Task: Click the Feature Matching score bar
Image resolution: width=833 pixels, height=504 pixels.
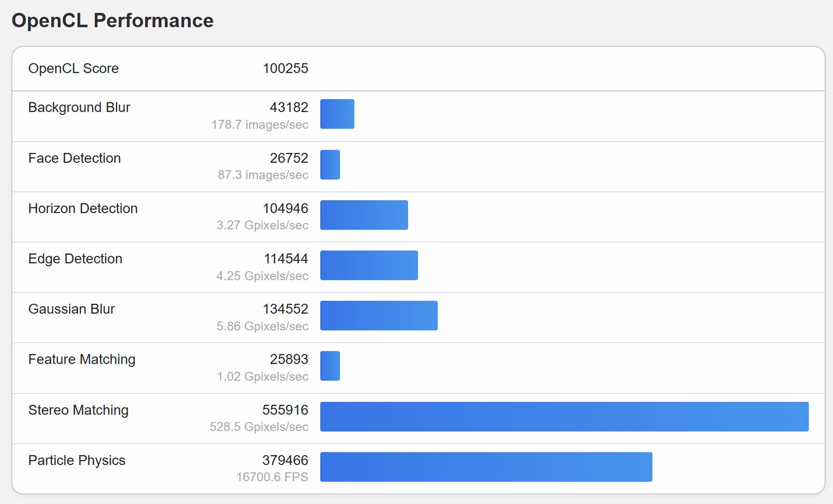Action: (x=330, y=366)
